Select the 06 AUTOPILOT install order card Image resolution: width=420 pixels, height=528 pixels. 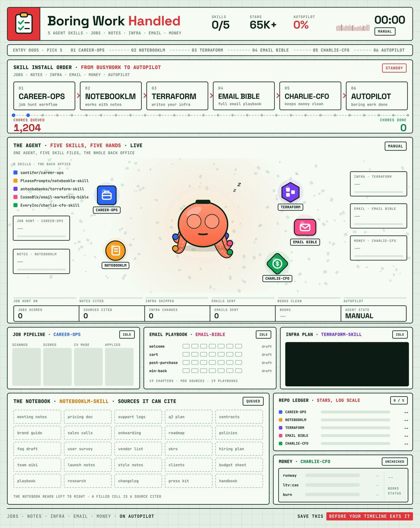(377, 95)
